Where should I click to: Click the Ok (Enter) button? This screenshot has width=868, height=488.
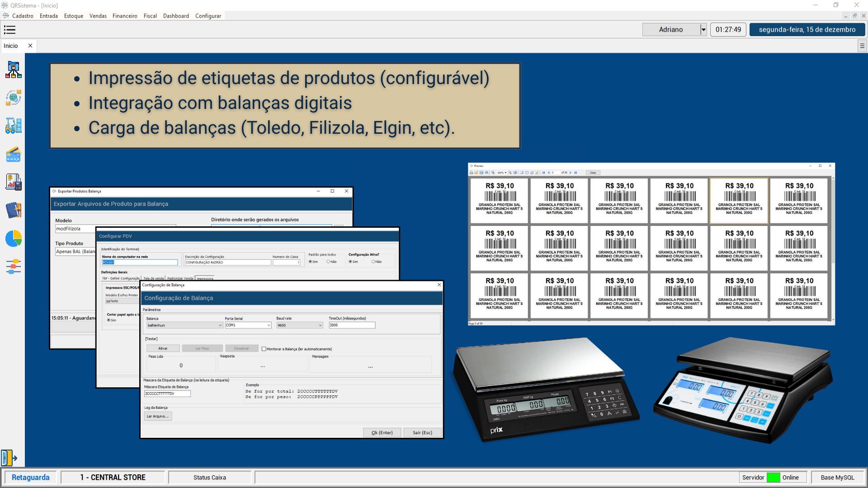[x=382, y=432]
